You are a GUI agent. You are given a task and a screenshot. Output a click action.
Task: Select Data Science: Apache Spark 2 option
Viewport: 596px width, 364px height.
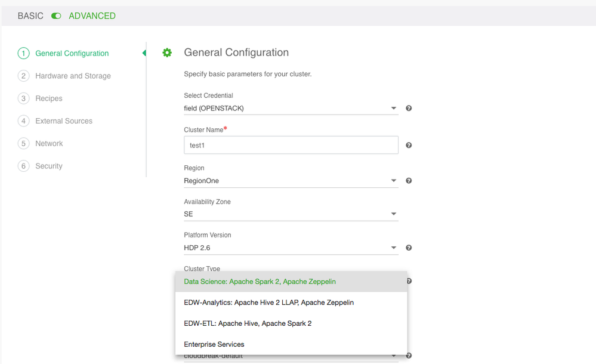point(260,282)
